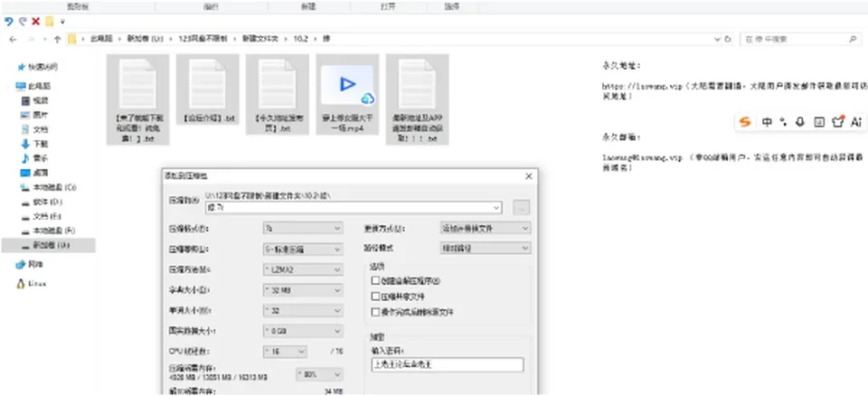Open the memory usage dropdown showing 80%

click(x=320, y=374)
